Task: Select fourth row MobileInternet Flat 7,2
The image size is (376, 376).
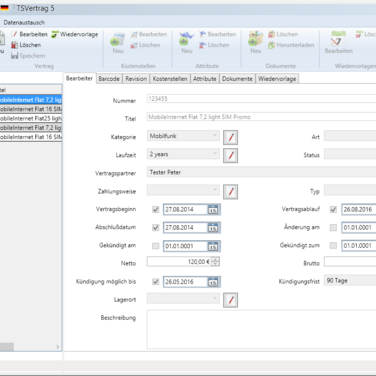Action: 31,128
